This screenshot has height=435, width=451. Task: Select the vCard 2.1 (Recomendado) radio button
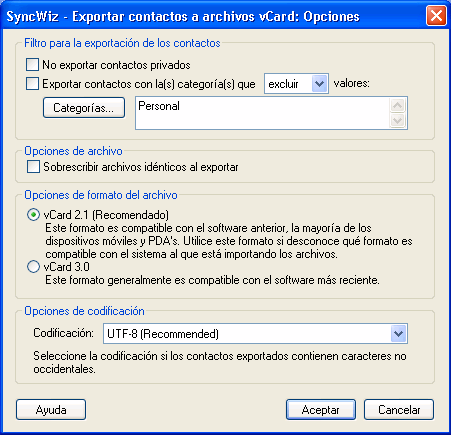(x=33, y=215)
